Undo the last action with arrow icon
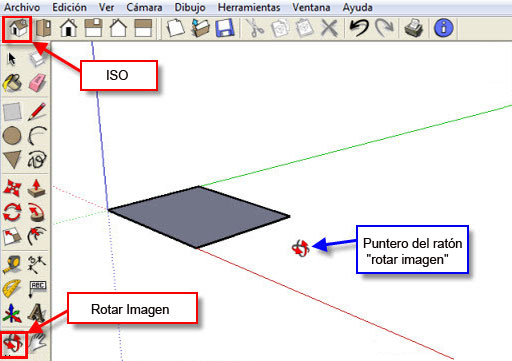The image size is (512, 361). 359,28
